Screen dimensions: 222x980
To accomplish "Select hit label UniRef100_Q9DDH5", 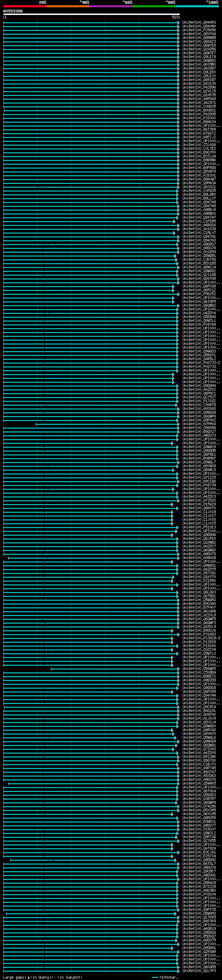I will coord(199,451).
